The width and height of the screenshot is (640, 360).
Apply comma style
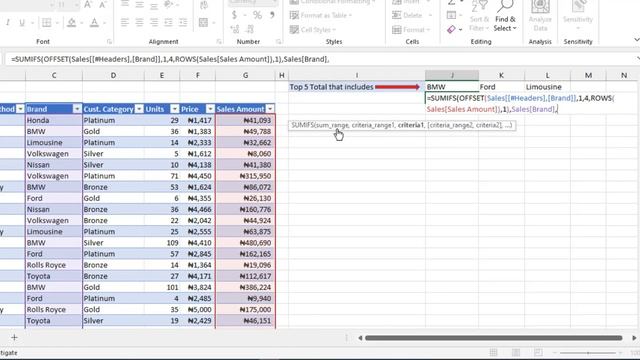click(272, 16)
